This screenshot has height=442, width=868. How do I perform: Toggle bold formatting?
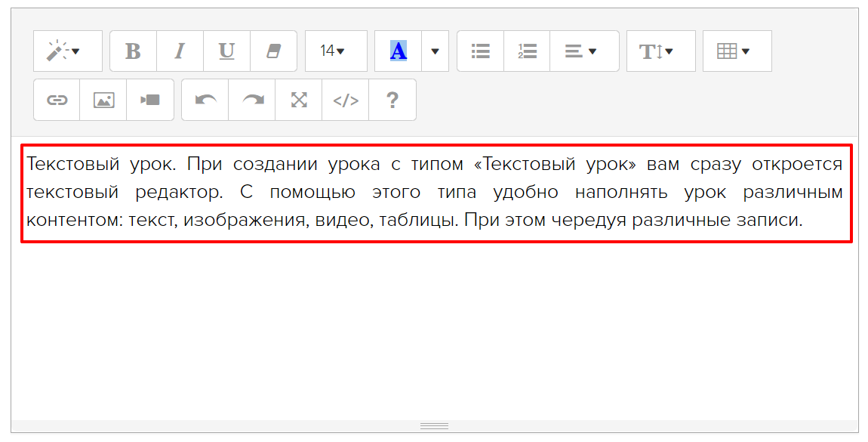[x=133, y=51]
